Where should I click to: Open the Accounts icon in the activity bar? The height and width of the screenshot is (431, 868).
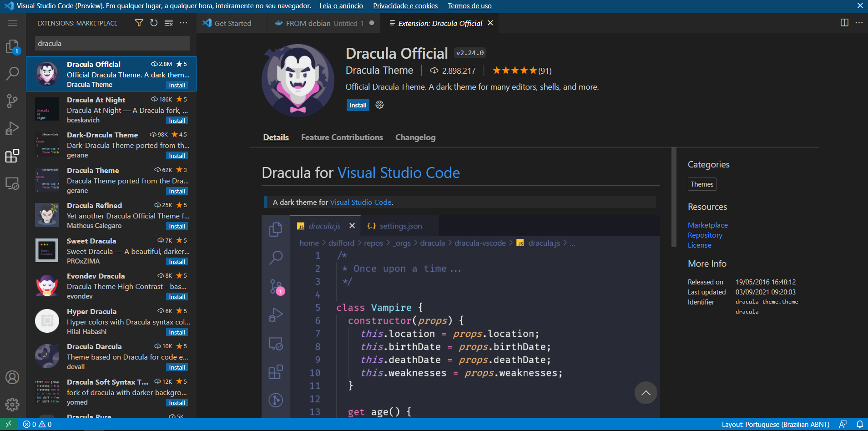pyautogui.click(x=12, y=377)
